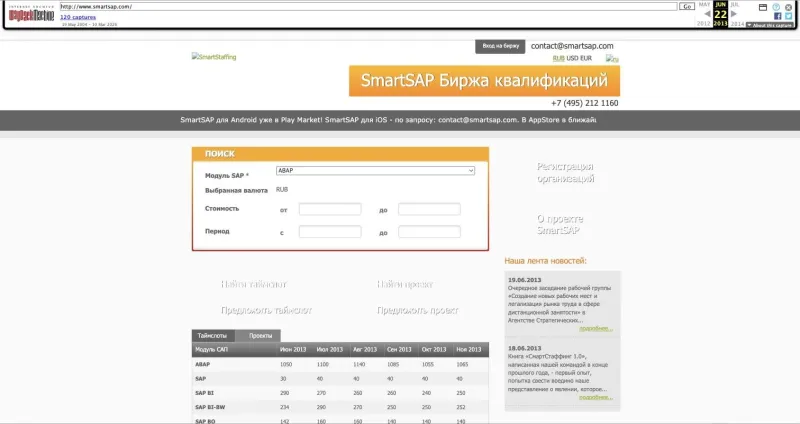Image resolution: width=800 pixels, height=424 pixels.
Task: Click the Go button in Wayback bar
Action: [x=687, y=7]
